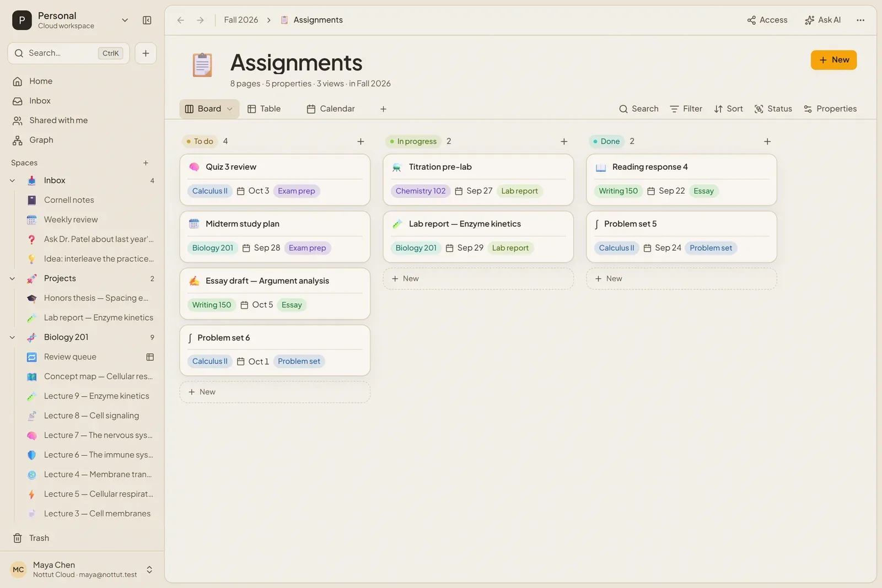This screenshot has height=588, width=882.
Task: Collapse the Biology 201 space chevron
Action: (x=12, y=337)
